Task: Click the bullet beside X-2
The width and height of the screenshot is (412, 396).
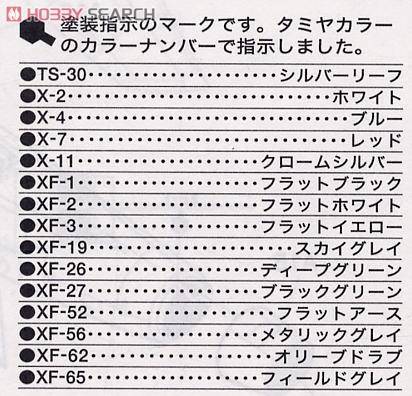Action: pyautogui.click(x=27, y=97)
